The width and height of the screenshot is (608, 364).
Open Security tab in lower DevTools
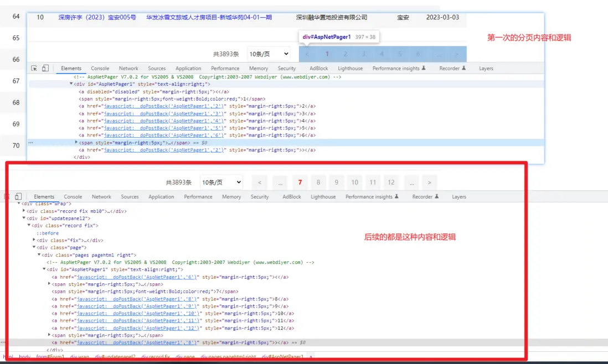click(259, 197)
